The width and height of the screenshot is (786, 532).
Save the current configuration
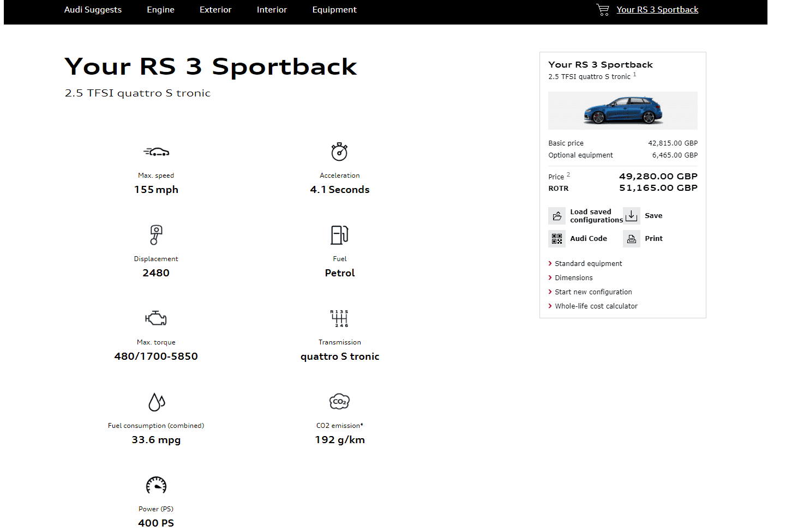[x=653, y=216]
